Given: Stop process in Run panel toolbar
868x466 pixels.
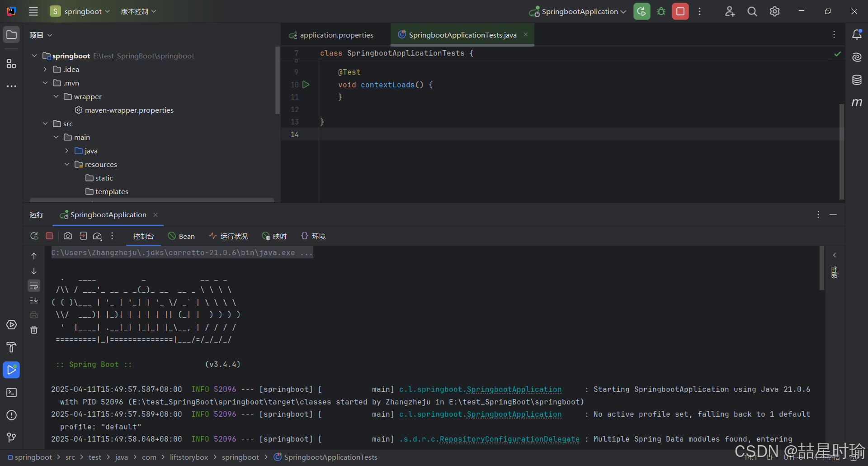Looking at the screenshot, I should click(x=49, y=236).
